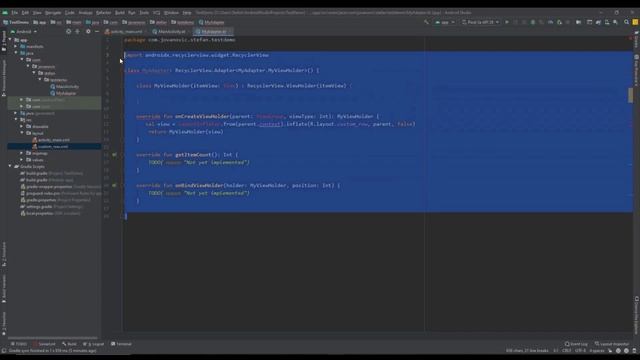Click the collapse/expand all icon in Project panel

pyautogui.click(x=77, y=31)
